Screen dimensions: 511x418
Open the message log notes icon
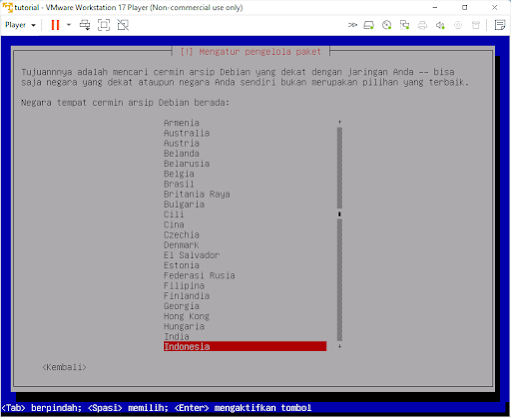click(x=500, y=25)
